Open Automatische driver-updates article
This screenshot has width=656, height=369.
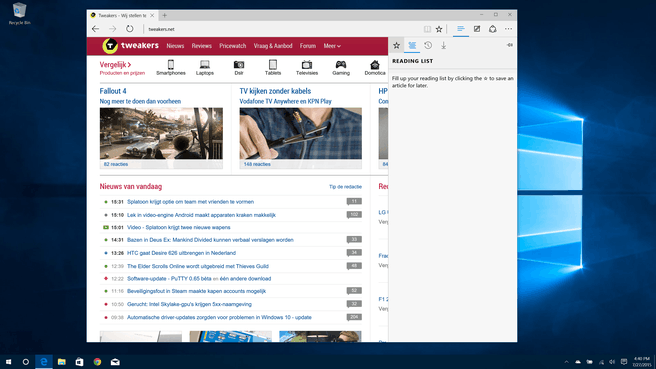[219, 318]
